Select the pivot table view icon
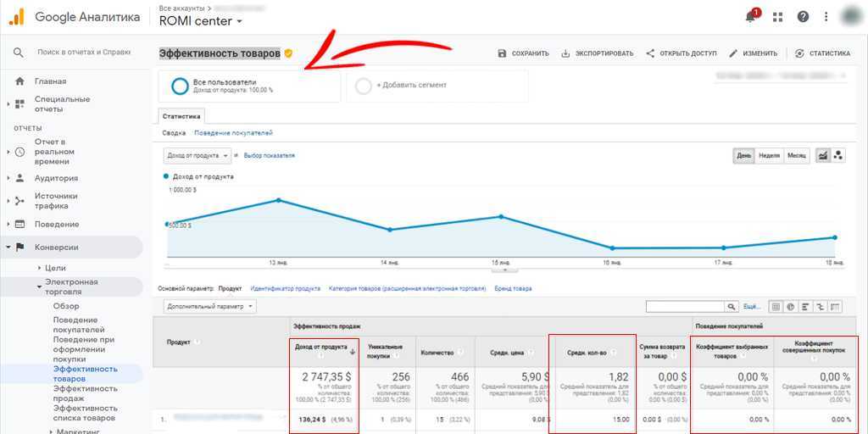Viewport: 868px width, 434px height. point(835,306)
